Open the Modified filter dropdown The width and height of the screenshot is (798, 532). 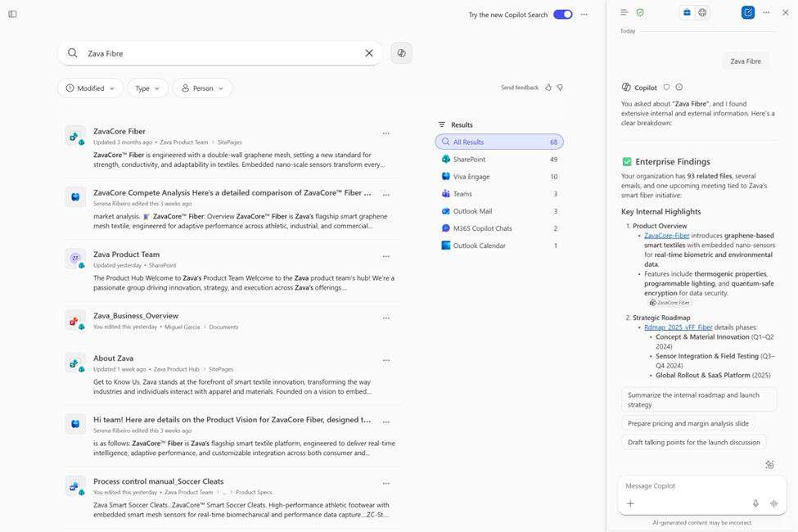point(90,88)
